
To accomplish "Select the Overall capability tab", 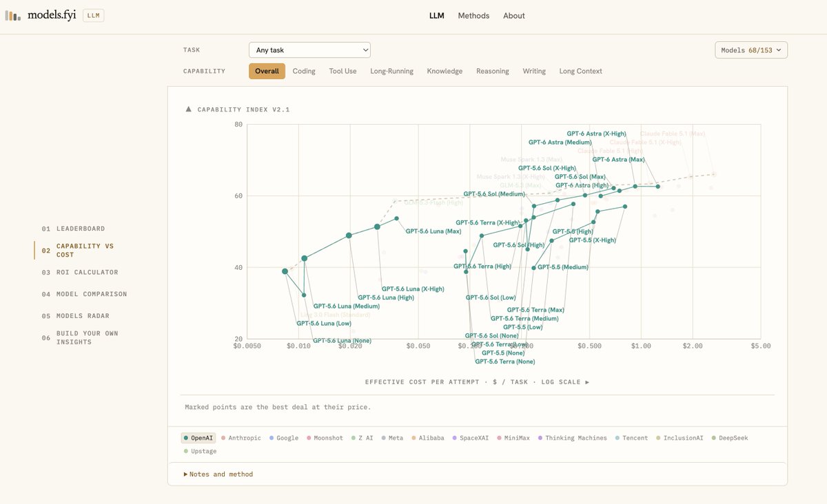I will tap(267, 71).
